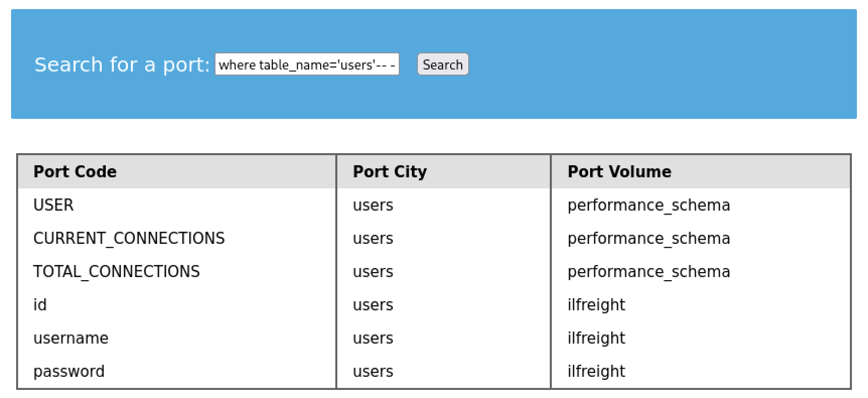Click the "password" column name entry
The height and width of the screenshot is (398, 868).
69,371
